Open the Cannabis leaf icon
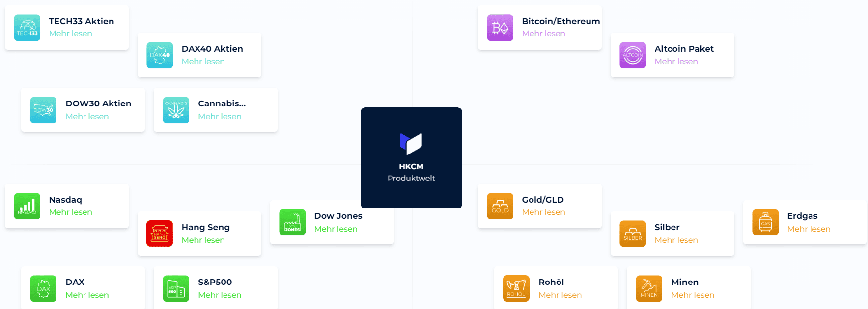Viewport: 868px width, 309px height. (176, 110)
